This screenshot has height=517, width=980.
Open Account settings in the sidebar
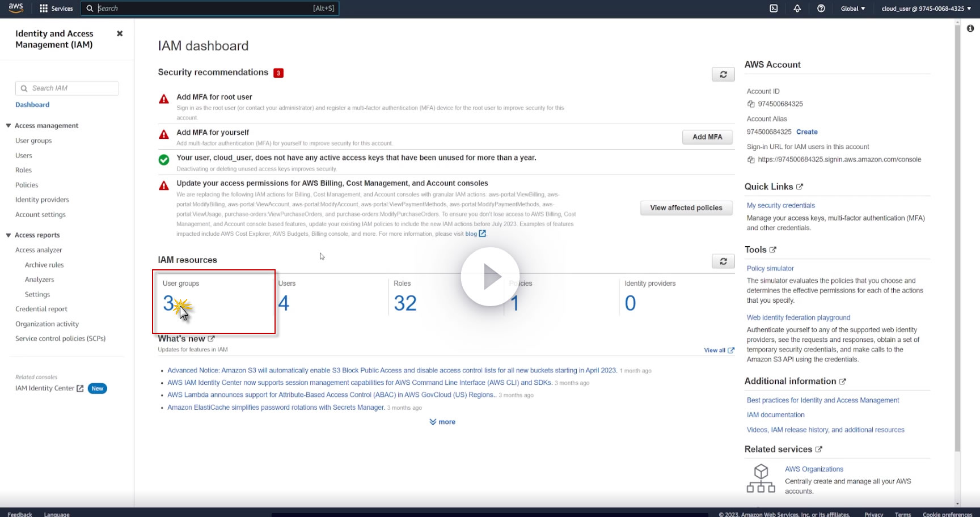pyautogui.click(x=40, y=214)
